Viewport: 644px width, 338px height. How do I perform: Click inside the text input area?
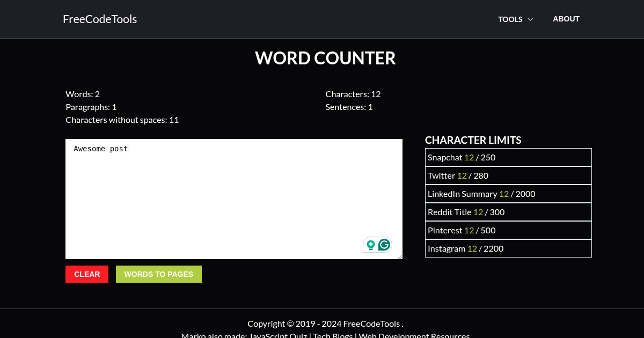[233, 199]
